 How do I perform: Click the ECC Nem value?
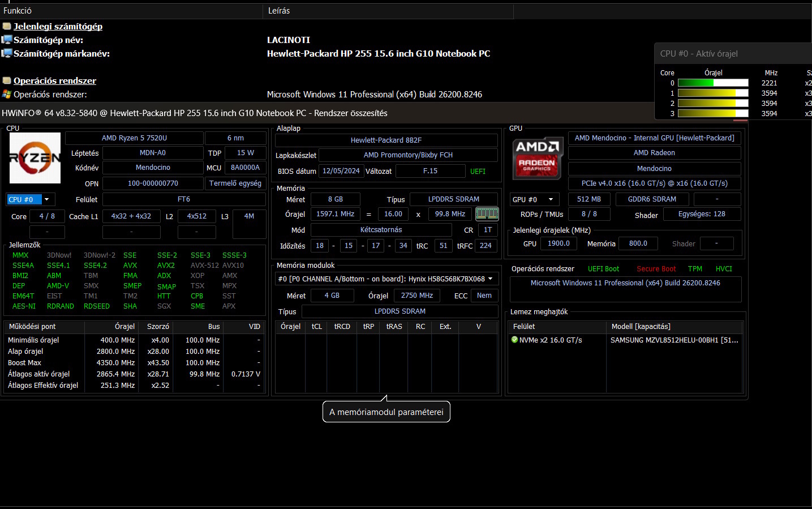484,296
